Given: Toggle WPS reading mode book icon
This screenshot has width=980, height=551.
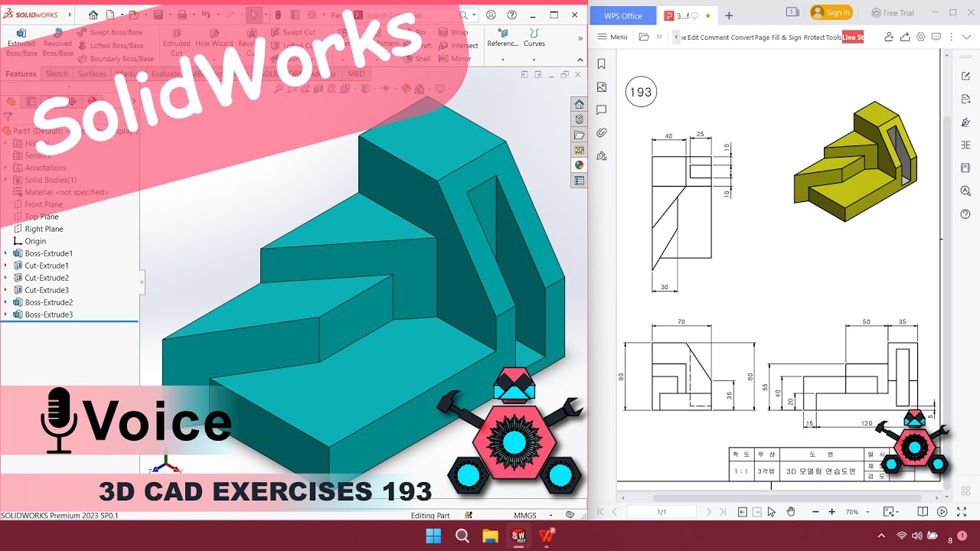Looking at the screenshot, I should coord(923,511).
